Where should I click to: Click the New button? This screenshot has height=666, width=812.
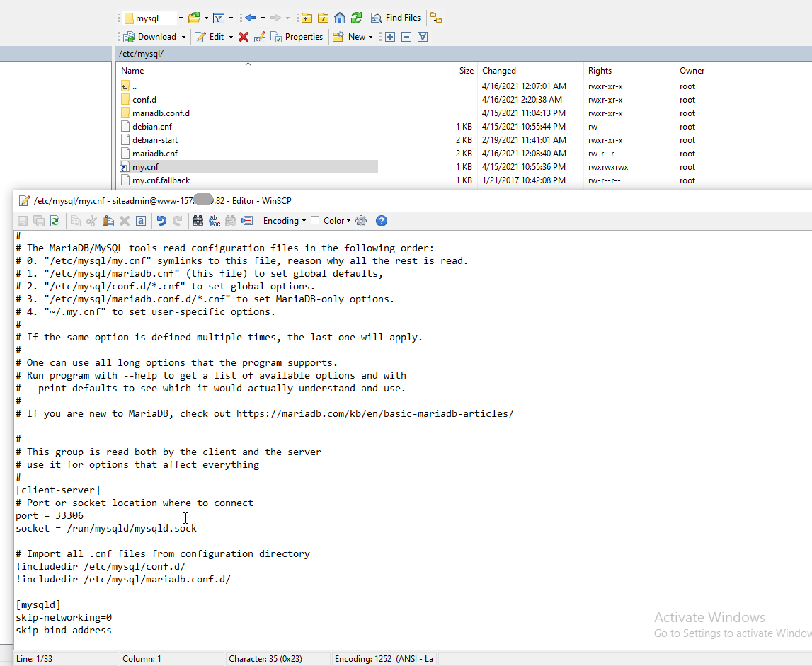pos(350,37)
